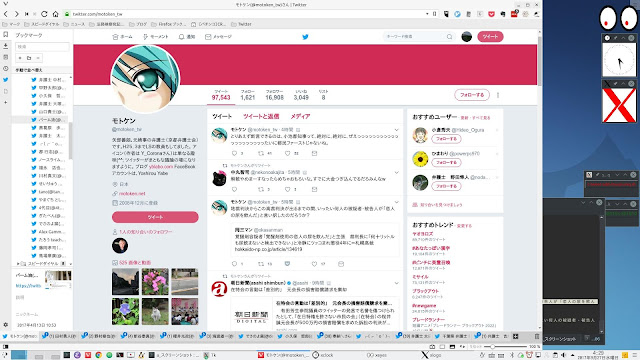This screenshot has width=640, height=360.
Task: Open browser settings gear icon
Action: (x=6, y=325)
